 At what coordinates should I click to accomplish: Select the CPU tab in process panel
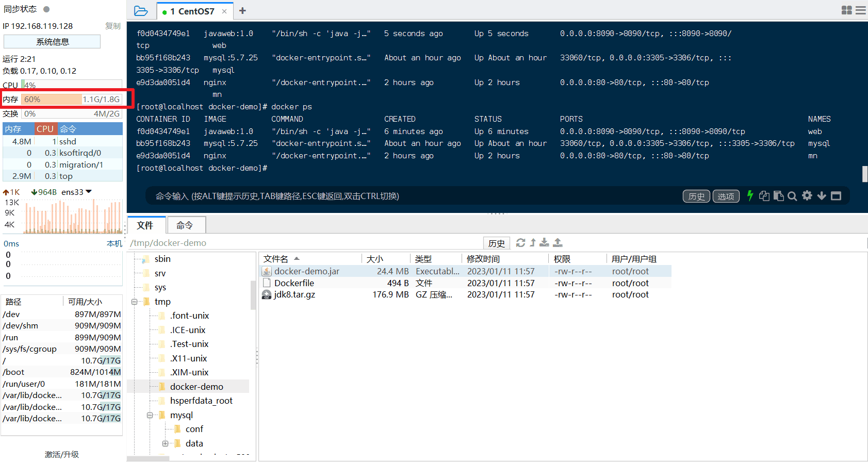pyautogui.click(x=45, y=129)
